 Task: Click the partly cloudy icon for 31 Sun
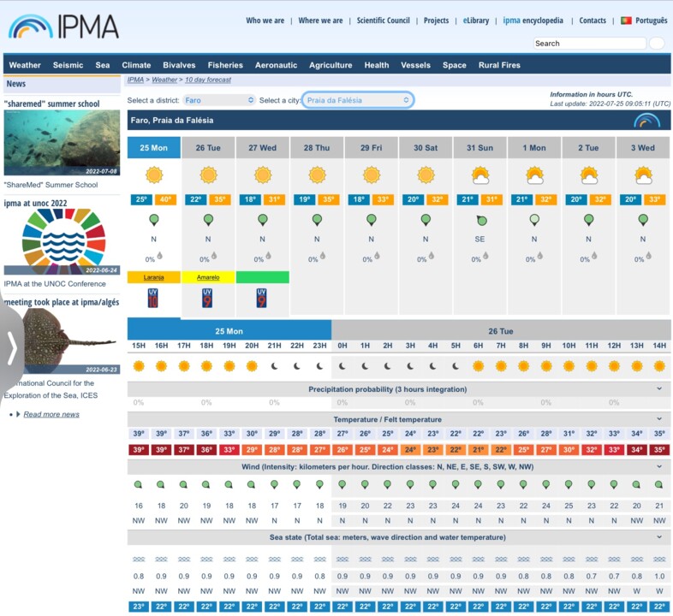click(479, 175)
